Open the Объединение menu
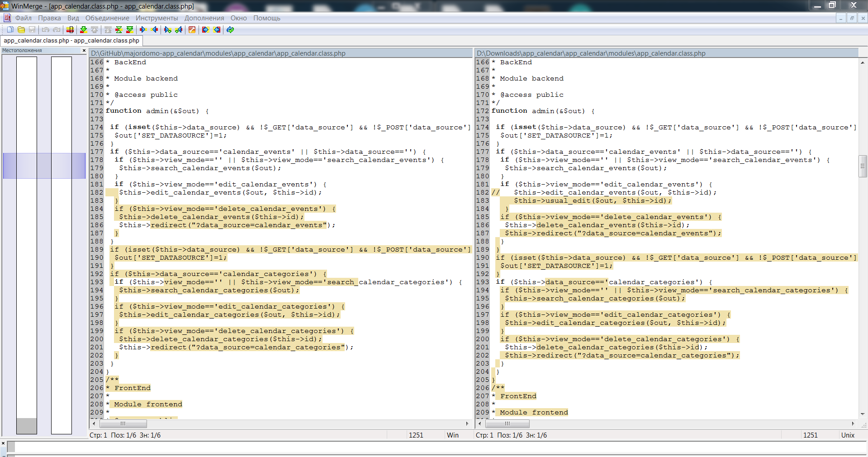 107,18
